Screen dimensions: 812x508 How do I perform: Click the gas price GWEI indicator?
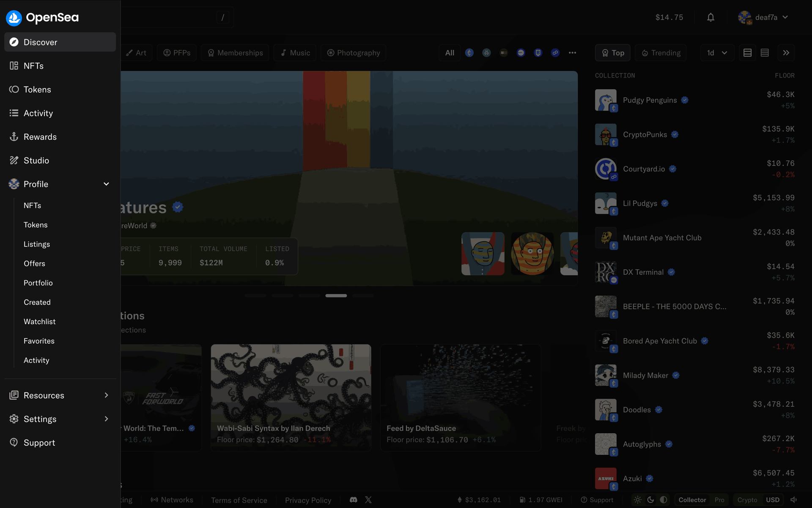click(541, 500)
